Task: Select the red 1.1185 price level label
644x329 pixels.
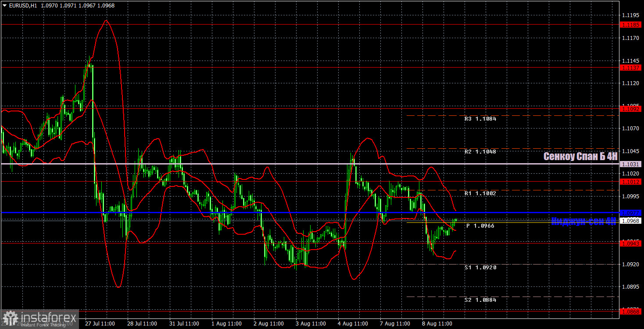Action: [631, 25]
